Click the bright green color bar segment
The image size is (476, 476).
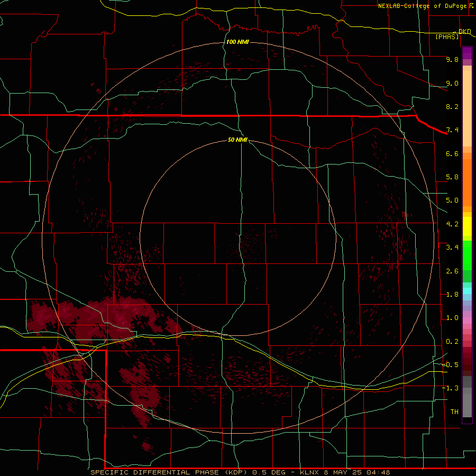tap(467, 255)
